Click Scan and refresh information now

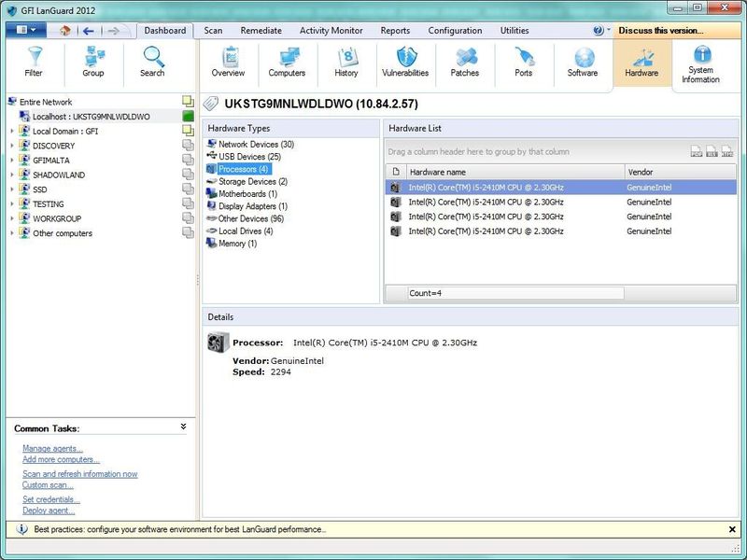(x=80, y=474)
